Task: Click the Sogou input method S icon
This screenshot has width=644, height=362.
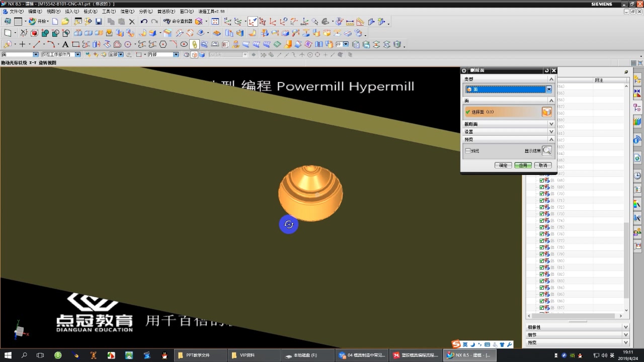Action: 456,344
